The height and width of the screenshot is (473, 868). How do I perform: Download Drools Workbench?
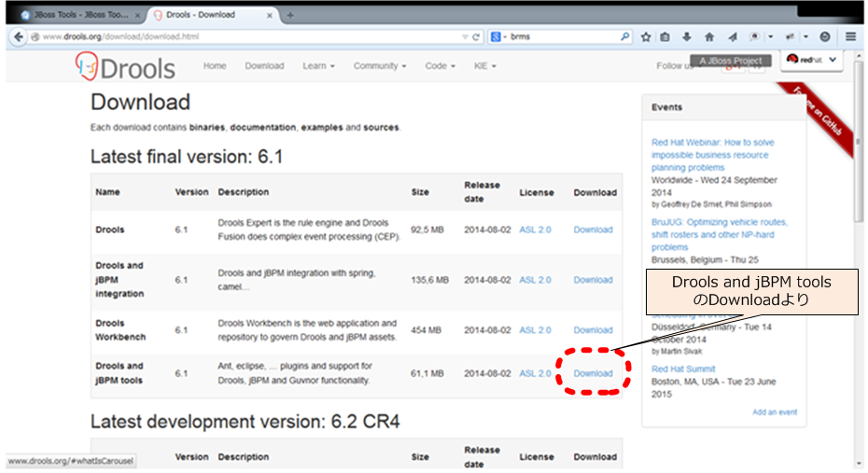pos(593,330)
